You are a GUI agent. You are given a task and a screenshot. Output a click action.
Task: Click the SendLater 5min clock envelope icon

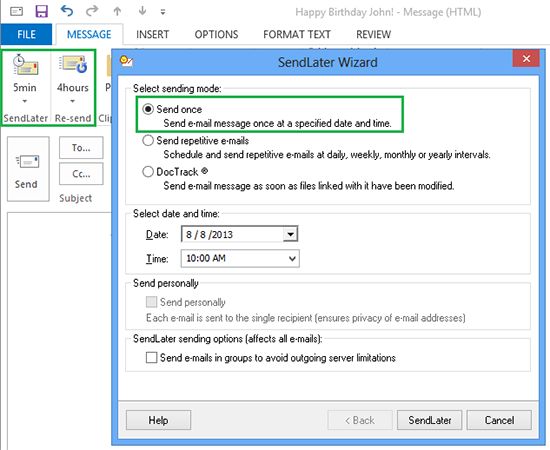tap(25, 65)
